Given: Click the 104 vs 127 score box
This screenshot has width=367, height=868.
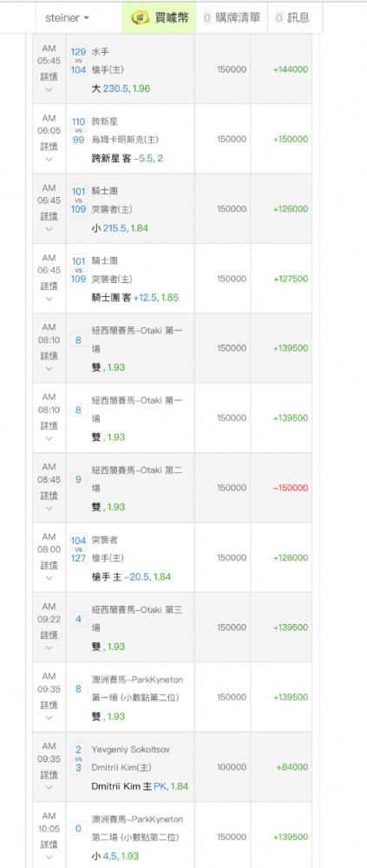Looking at the screenshot, I should click(x=79, y=549).
